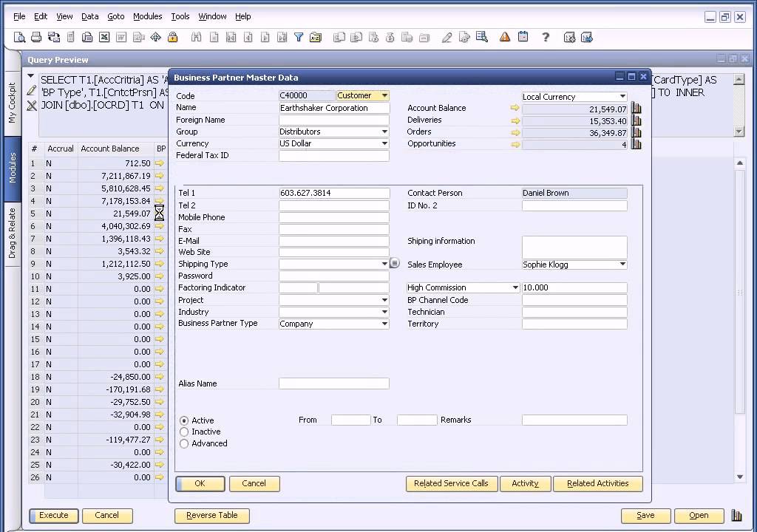The image size is (757, 532).
Task: Open the Form Settings icon
Action: [x=464, y=37]
